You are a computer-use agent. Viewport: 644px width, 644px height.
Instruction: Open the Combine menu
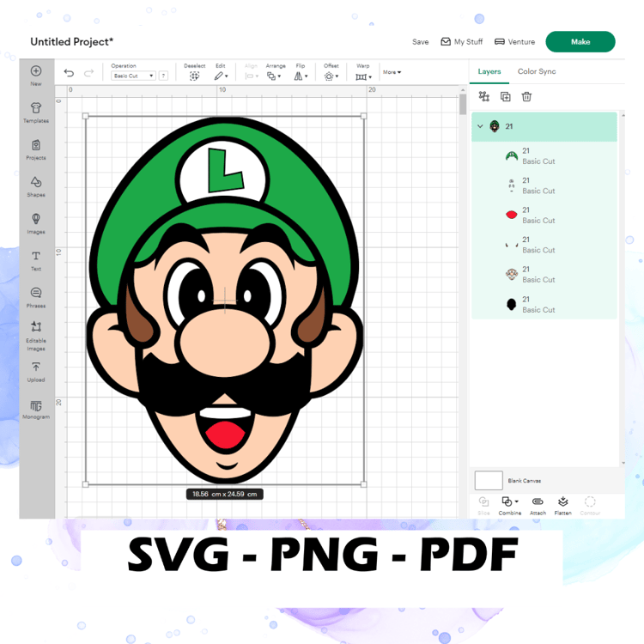(x=510, y=506)
